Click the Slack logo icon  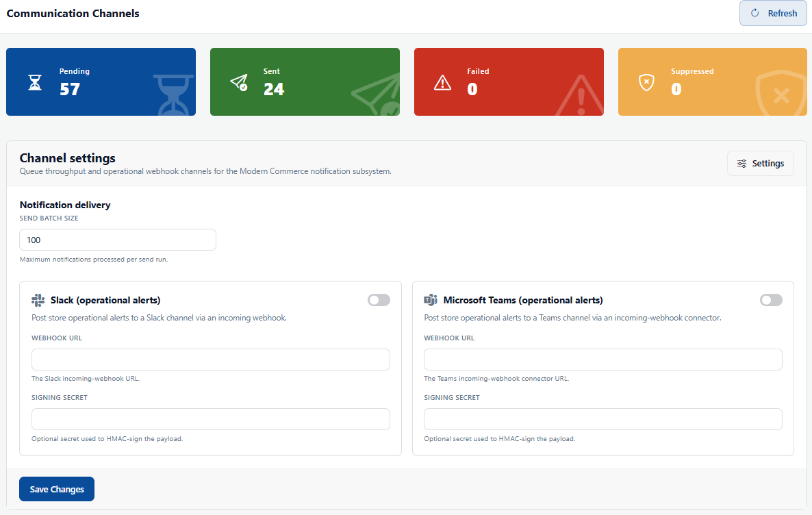pos(38,300)
